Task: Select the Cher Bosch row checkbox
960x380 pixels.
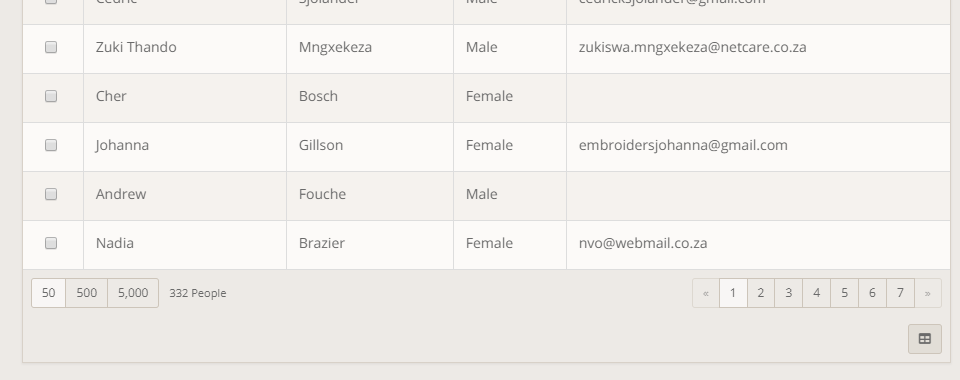Action: 51,96
